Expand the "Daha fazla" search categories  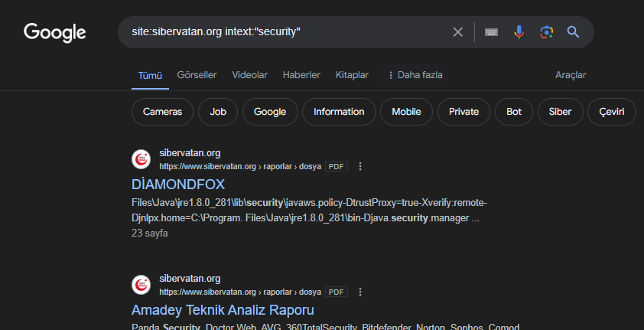click(415, 75)
